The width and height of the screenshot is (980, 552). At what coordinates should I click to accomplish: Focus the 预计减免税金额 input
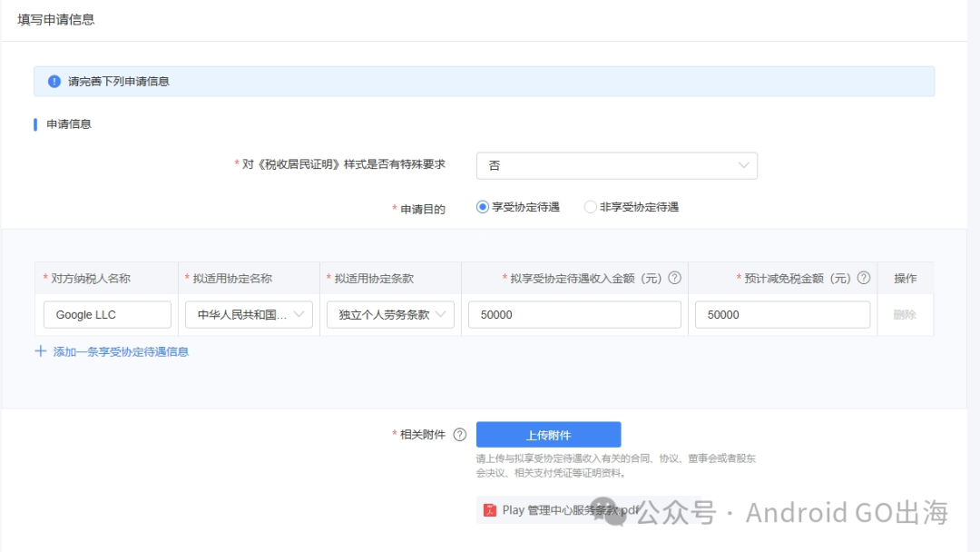pos(782,314)
